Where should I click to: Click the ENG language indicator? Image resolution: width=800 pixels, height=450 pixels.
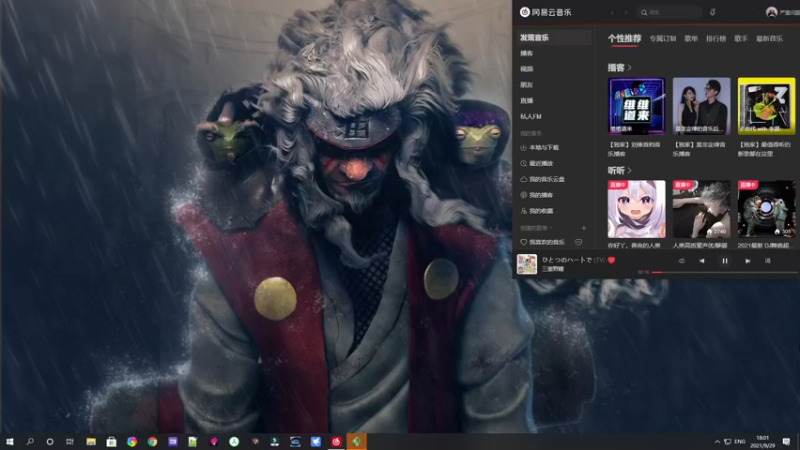point(740,442)
